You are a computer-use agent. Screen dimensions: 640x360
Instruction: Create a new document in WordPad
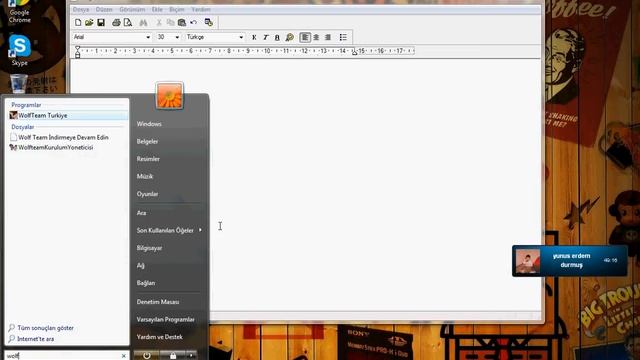(78, 22)
